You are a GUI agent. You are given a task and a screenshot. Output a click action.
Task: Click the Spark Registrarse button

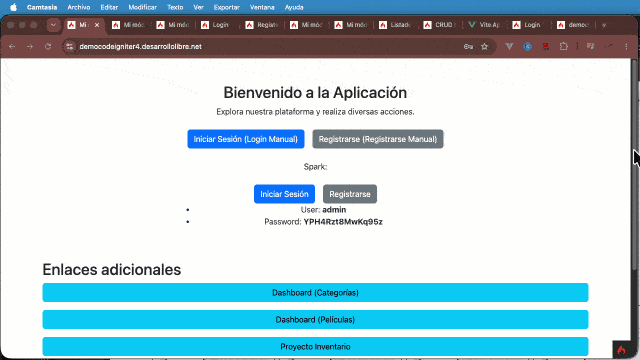[x=350, y=194]
